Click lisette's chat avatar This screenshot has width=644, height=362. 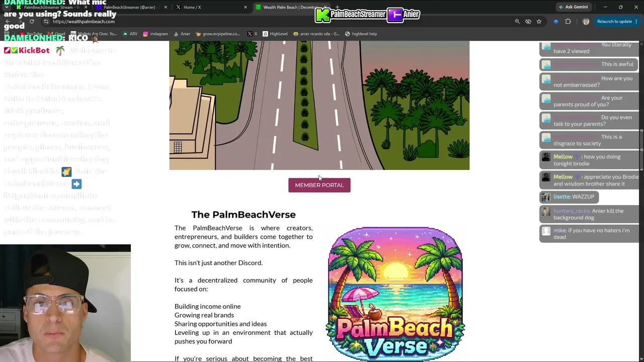coord(546,197)
